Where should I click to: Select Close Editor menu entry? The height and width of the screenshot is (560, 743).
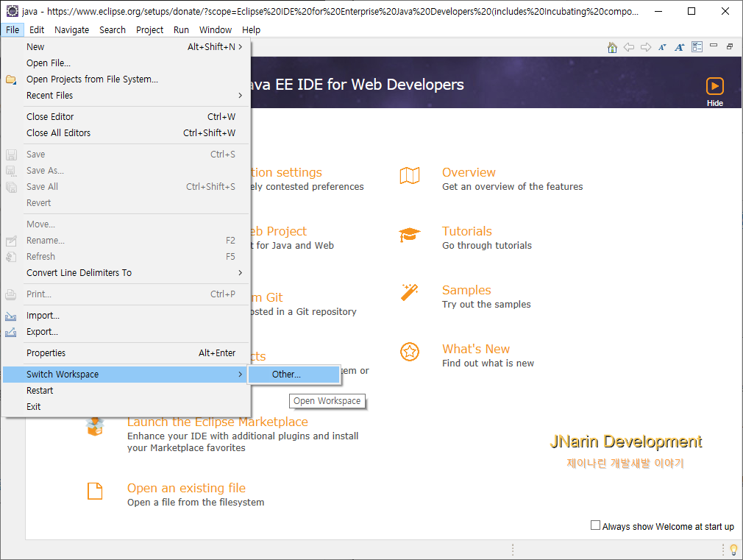[x=127, y=117]
